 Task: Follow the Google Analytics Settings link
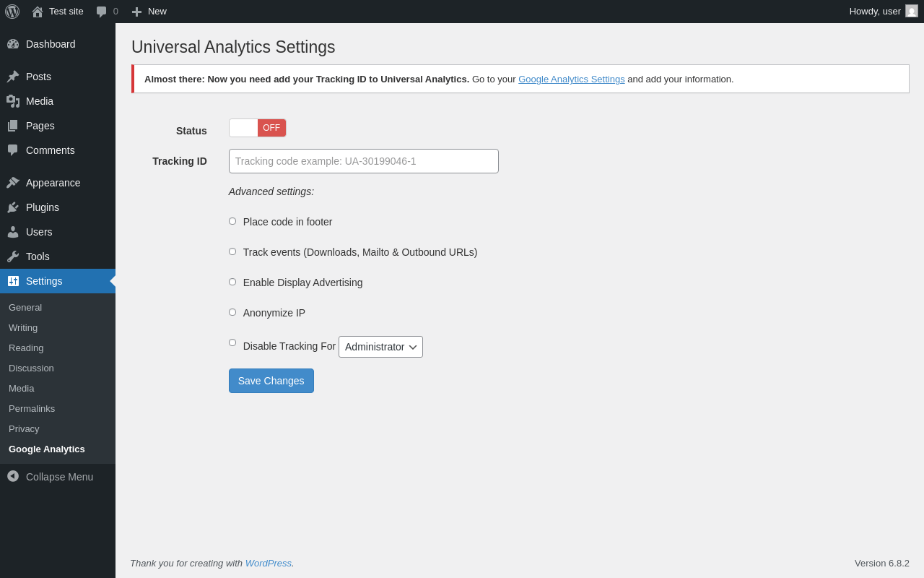tap(572, 79)
